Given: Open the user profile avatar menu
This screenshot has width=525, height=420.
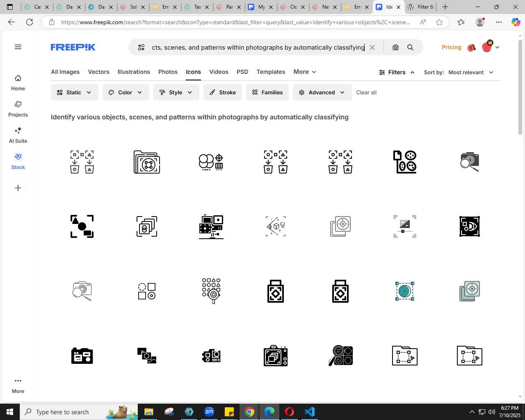Looking at the screenshot, I should point(487,47).
